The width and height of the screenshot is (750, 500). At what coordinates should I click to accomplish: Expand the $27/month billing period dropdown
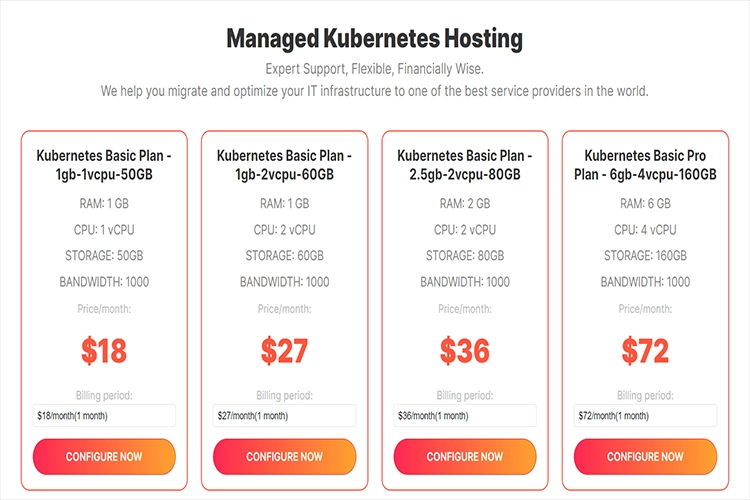[284, 415]
